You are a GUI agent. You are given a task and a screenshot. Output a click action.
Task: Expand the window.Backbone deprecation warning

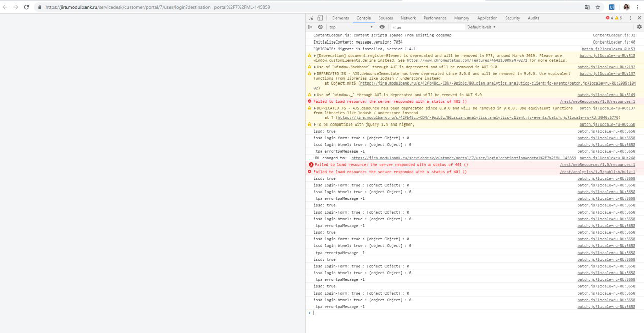point(315,67)
